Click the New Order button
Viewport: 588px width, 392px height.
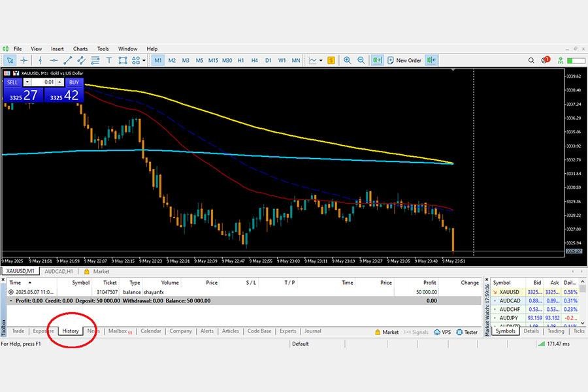404,60
